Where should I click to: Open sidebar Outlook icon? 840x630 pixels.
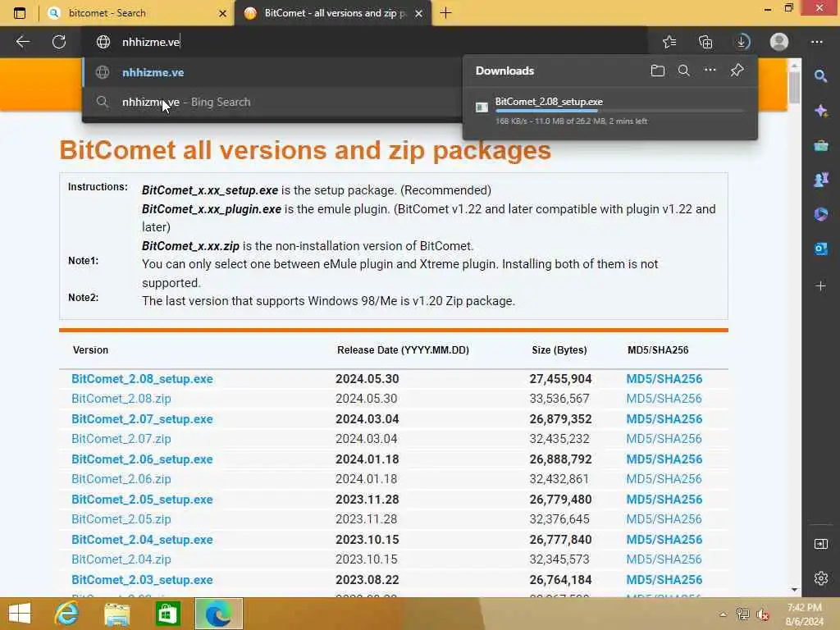pyautogui.click(x=820, y=249)
